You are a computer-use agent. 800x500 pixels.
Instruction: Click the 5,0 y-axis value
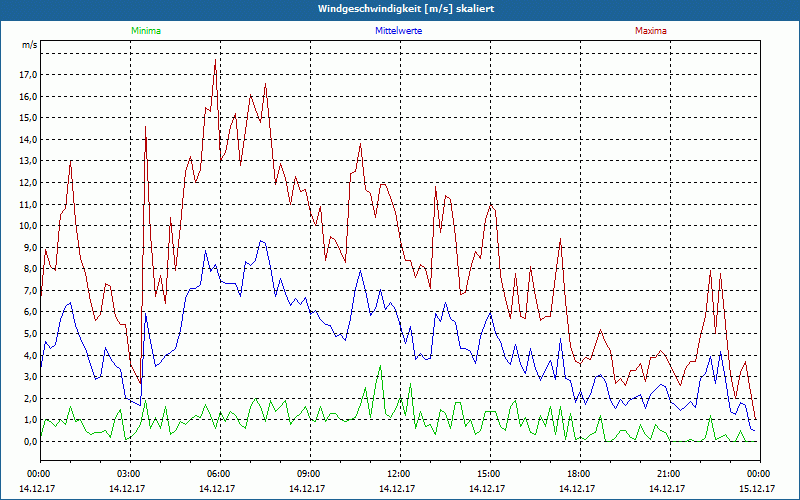click(30, 334)
